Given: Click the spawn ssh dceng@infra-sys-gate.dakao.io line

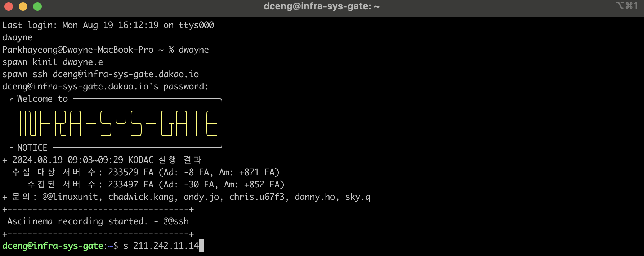Looking at the screenshot, I should [100, 74].
